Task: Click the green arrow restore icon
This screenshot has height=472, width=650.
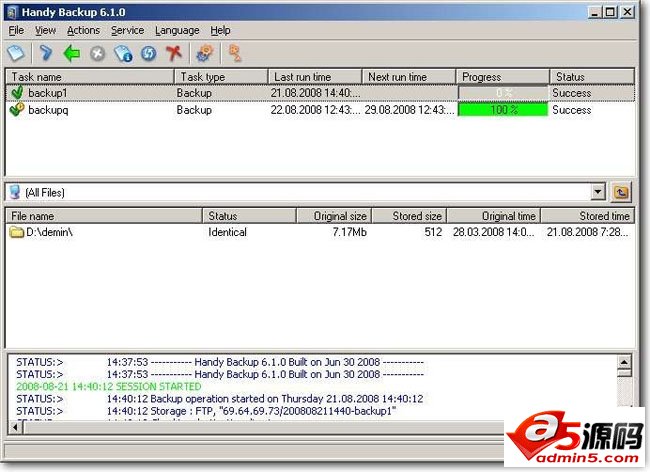Action: (71, 53)
